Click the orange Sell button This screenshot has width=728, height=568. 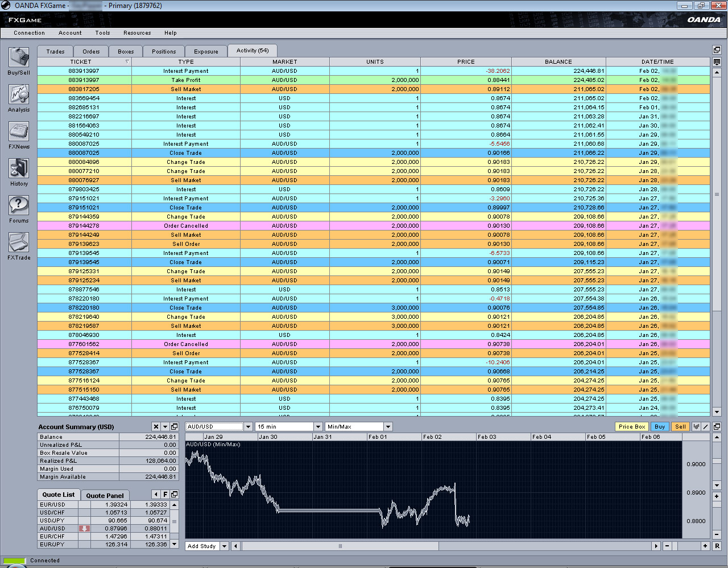pos(680,426)
